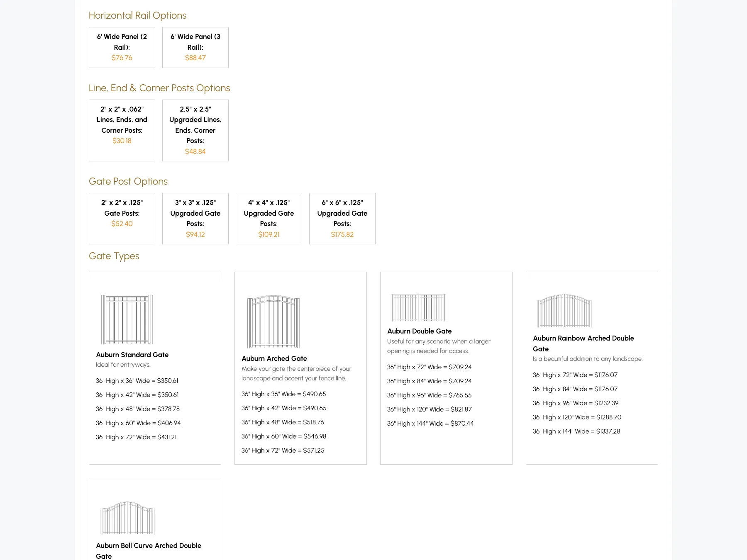Click the 'Ideal for entryways.' description
Viewport: 747px width, 560px height.
pos(123,365)
